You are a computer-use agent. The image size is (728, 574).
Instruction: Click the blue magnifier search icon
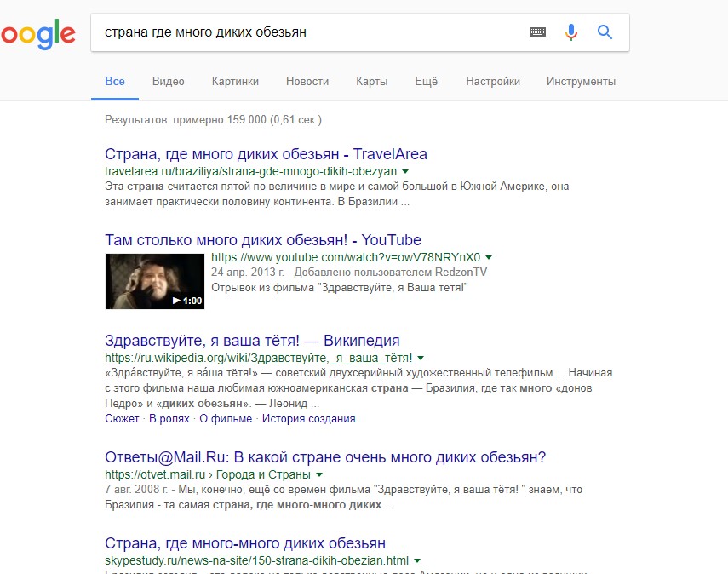click(605, 32)
